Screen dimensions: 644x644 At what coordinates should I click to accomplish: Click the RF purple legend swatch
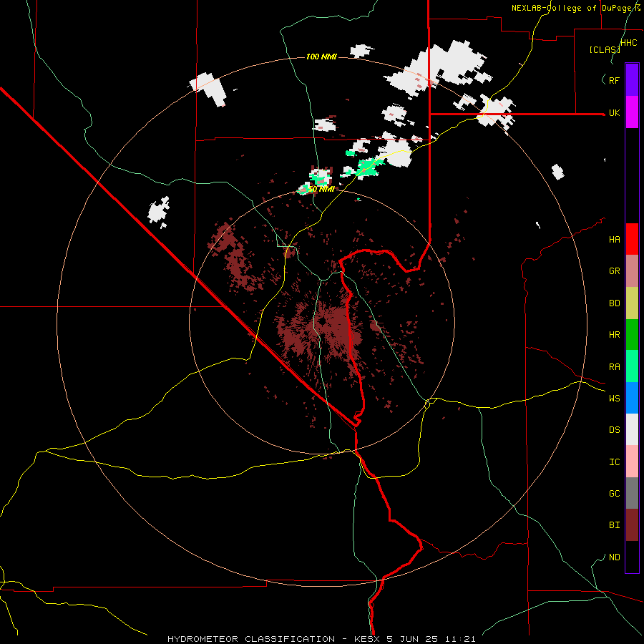click(632, 80)
